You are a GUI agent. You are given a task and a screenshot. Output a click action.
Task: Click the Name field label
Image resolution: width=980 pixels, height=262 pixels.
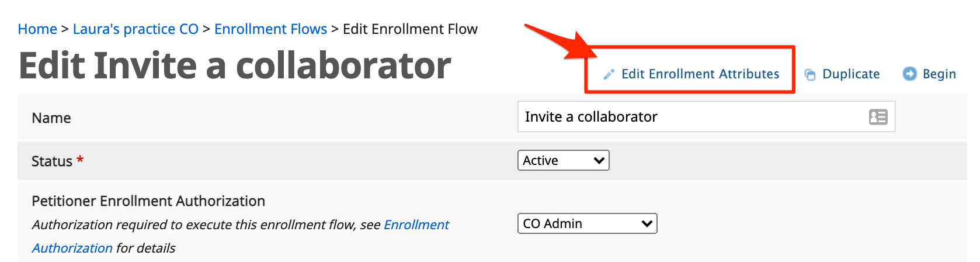pyautogui.click(x=51, y=118)
